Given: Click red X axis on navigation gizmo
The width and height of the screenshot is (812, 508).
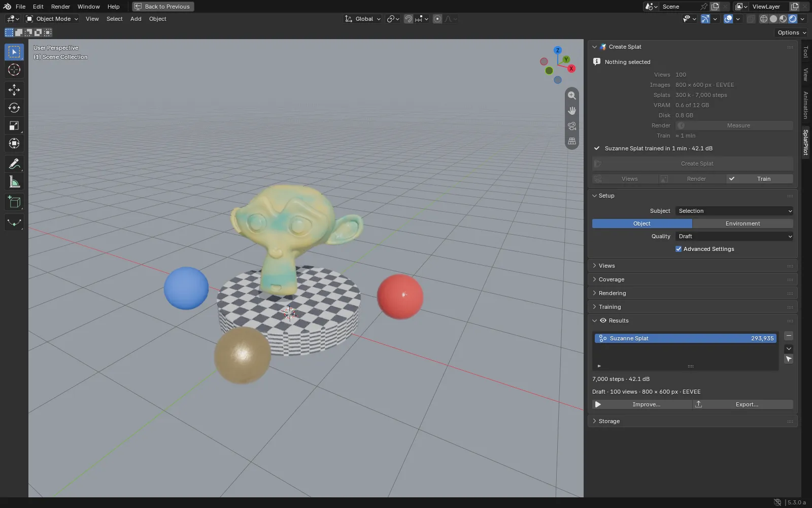Looking at the screenshot, I should 571,69.
